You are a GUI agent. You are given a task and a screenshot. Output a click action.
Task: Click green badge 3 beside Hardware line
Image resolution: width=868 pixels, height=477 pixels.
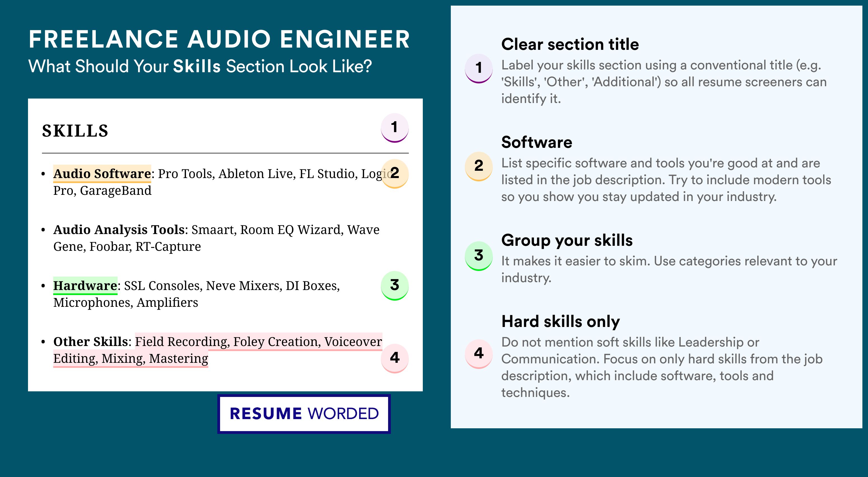point(395,285)
